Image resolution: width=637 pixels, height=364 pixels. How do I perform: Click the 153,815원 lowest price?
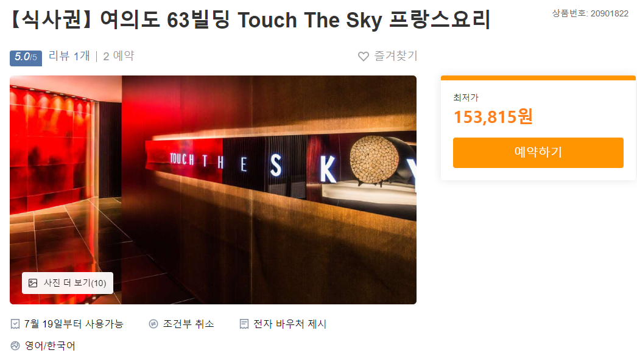pos(493,117)
